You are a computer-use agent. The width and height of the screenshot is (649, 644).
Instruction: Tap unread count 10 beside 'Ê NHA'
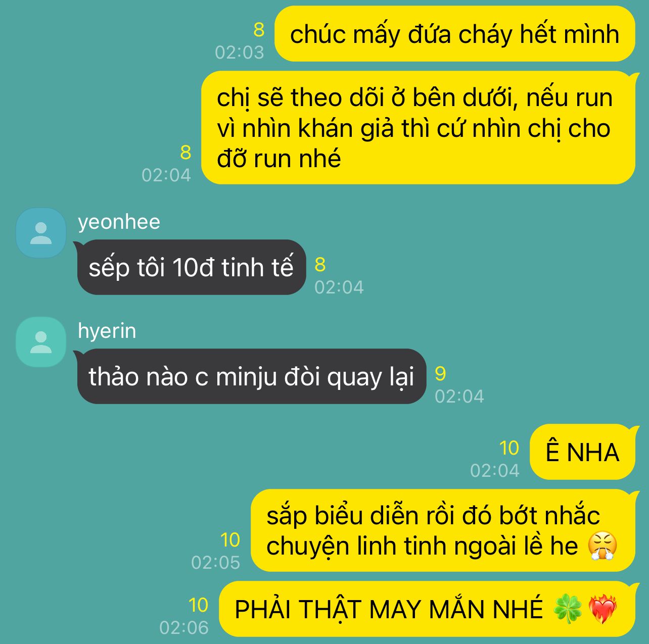point(509,448)
